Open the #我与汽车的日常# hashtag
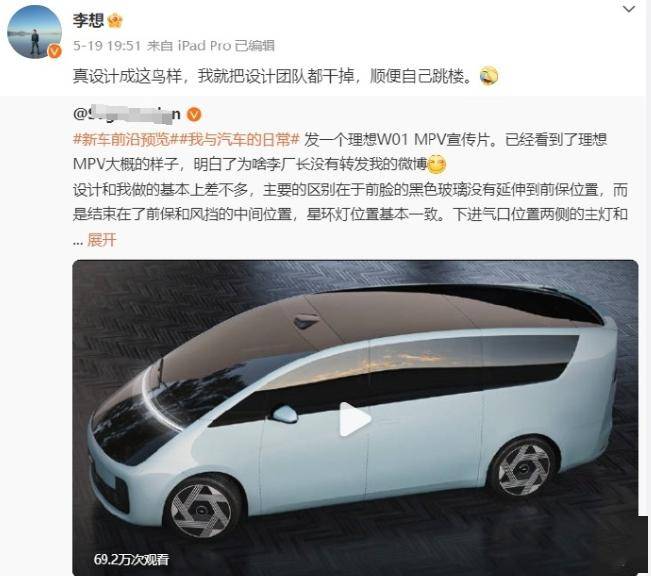This screenshot has height=576, width=651. point(235,140)
